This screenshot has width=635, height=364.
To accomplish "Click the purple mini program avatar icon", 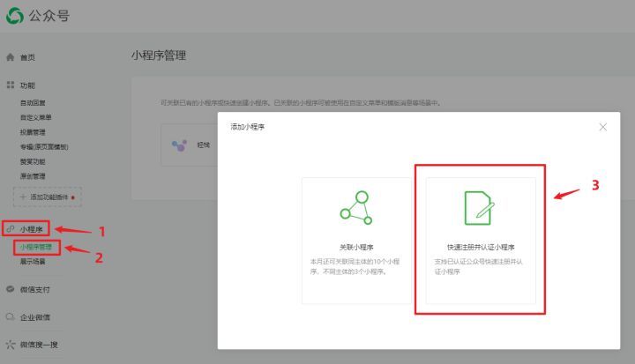I will pos(179,145).
